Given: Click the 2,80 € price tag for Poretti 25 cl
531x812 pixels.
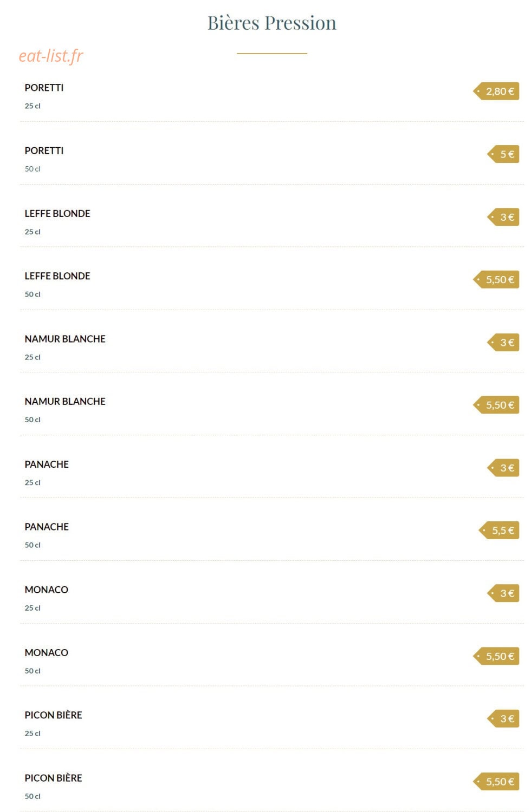Looking at the screenshot, I should 496,91.
